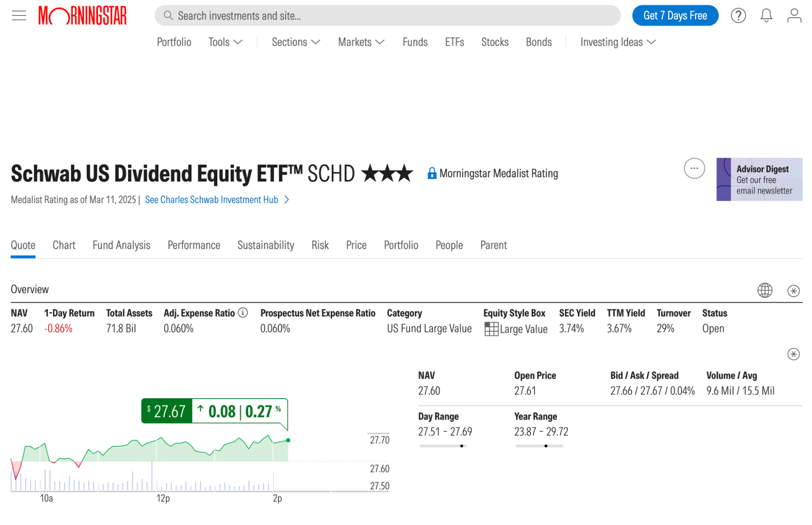Click the asterisk icon beside Overview globe

tap(793, 291)
